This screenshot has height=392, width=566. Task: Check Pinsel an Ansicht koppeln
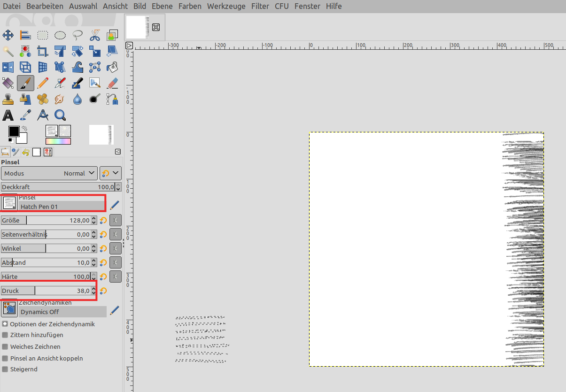coord(5,358)
